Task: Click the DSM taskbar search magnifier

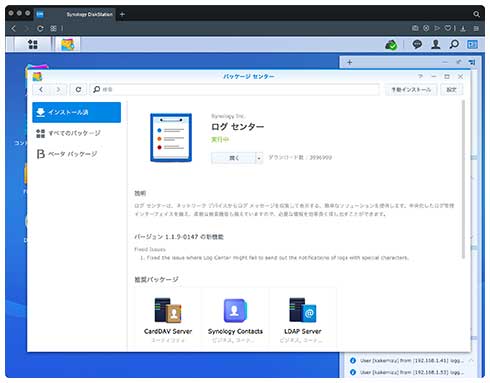Action: pyautogui.click(x=454, y=44)
